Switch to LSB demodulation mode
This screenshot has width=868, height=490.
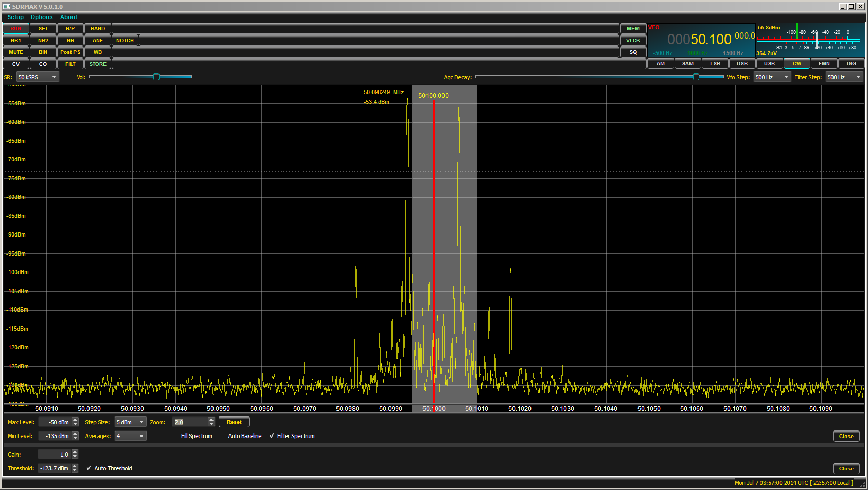point(715,64)
